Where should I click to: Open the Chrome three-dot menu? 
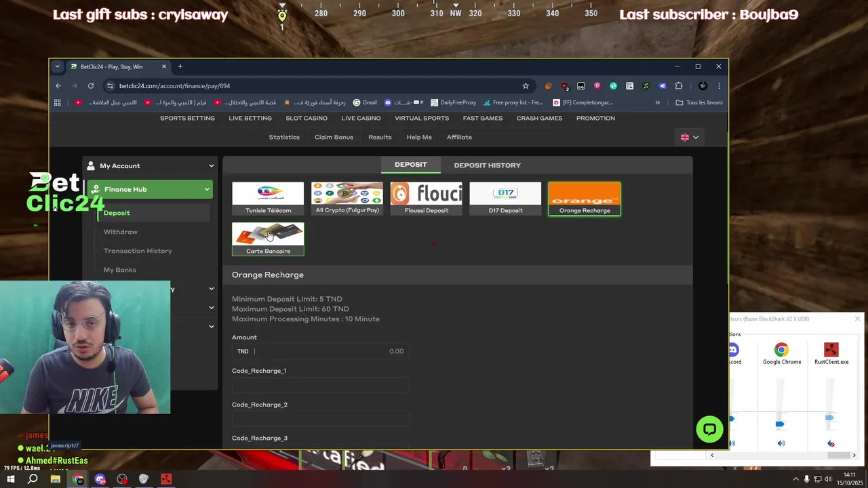click(x=719, y=86)
